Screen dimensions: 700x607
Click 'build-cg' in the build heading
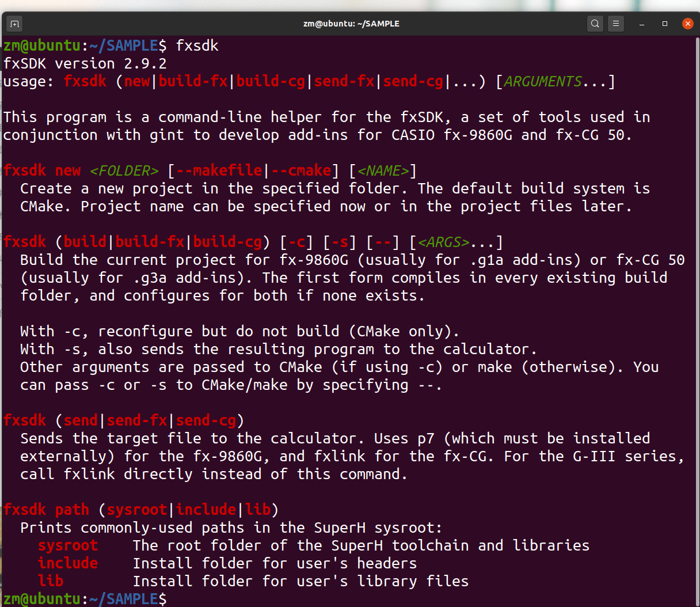click(x=228, y=242)
